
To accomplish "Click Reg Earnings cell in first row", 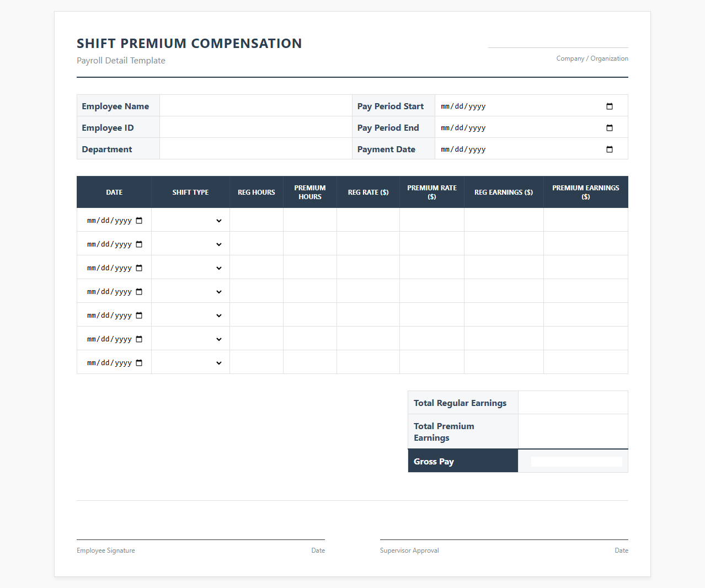I will click(x=504, y=220).
